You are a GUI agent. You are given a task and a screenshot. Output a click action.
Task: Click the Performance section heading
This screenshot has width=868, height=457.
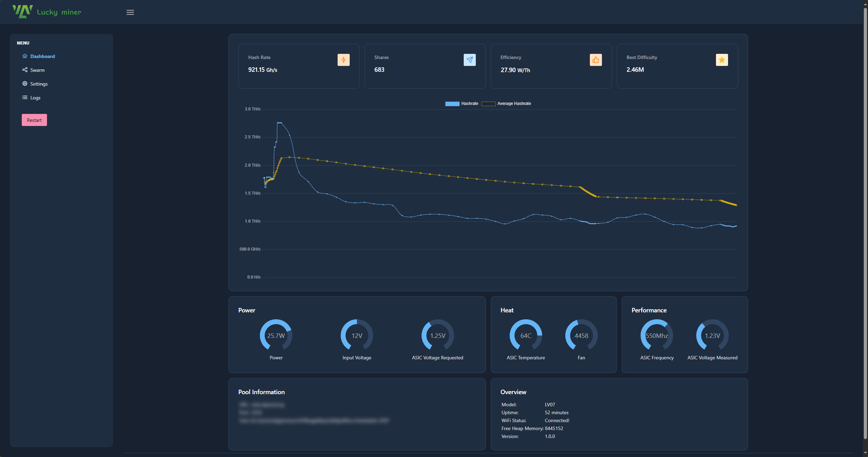tap(649, 310)
